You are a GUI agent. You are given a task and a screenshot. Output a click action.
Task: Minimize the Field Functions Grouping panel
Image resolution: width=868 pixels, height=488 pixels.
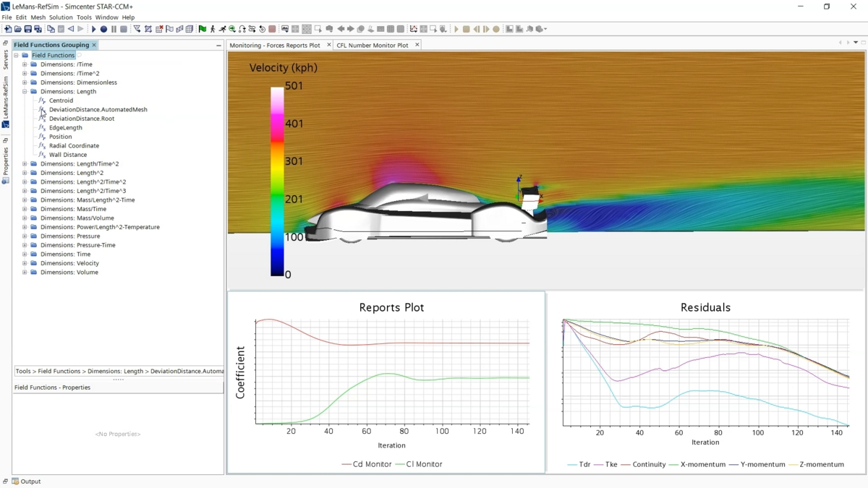click(218, 46)
